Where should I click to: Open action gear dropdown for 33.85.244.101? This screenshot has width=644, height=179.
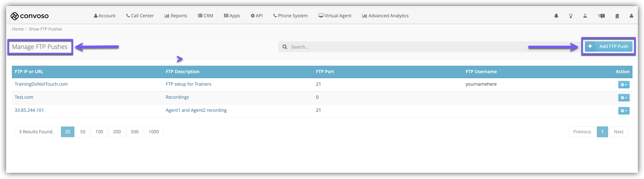(x=623, y=111)
